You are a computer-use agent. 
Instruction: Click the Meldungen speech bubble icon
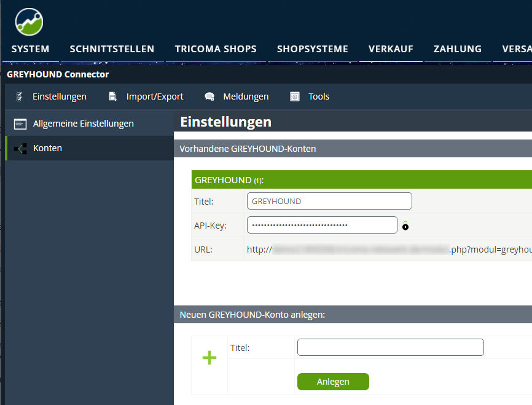[x=209, y=96]
